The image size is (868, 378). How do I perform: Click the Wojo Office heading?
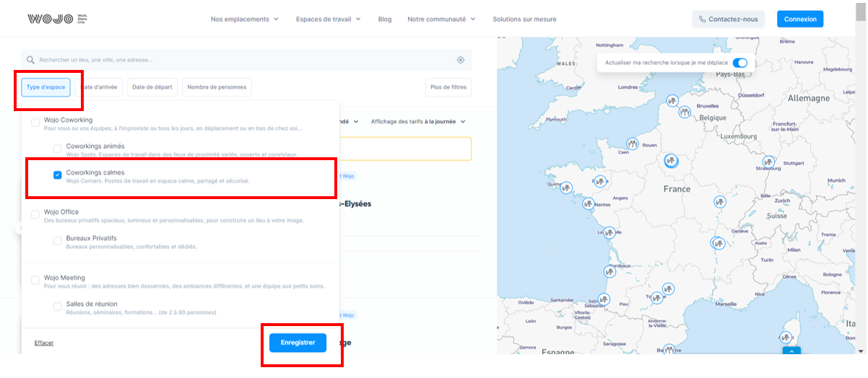[x=61, y=212]
